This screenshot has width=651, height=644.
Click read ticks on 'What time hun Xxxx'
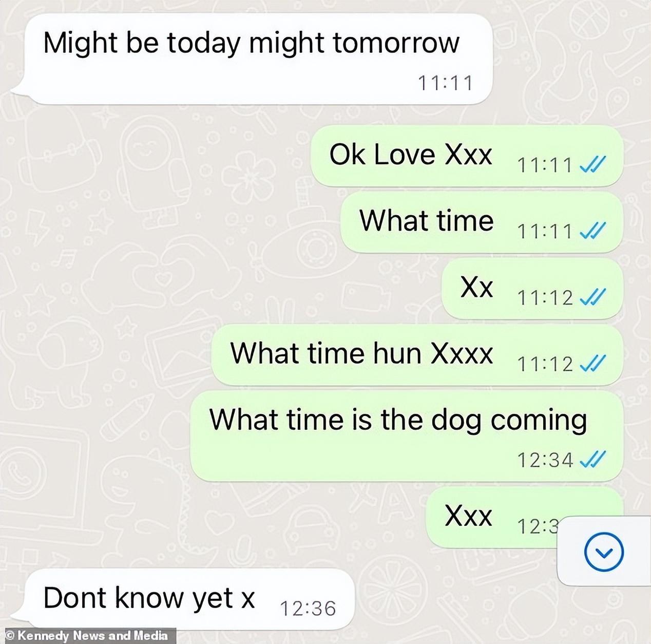click(x=592, y=363)
